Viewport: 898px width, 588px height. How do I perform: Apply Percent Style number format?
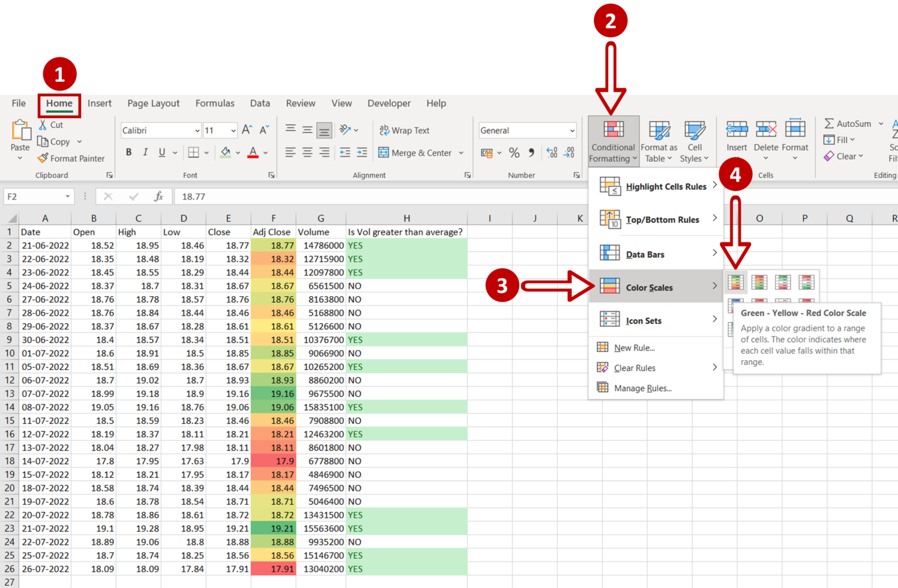coord(514,153)
